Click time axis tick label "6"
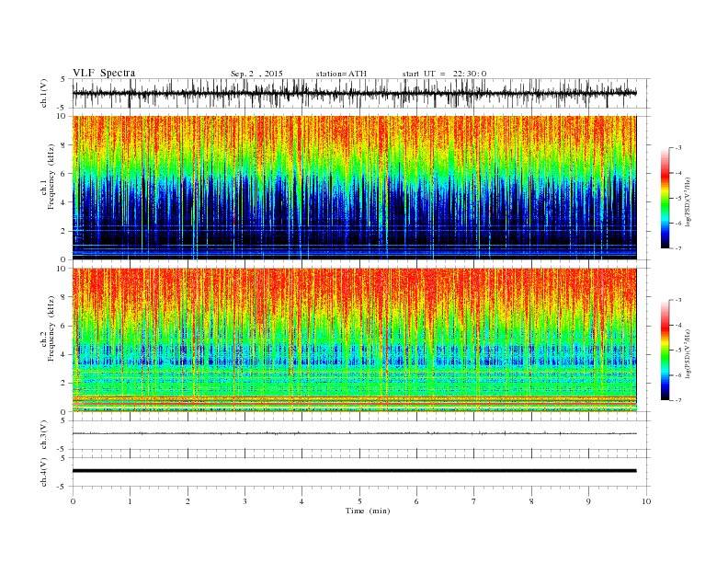Image resolution: width=728 pixels, height=563 pixels. pos(416,501)
